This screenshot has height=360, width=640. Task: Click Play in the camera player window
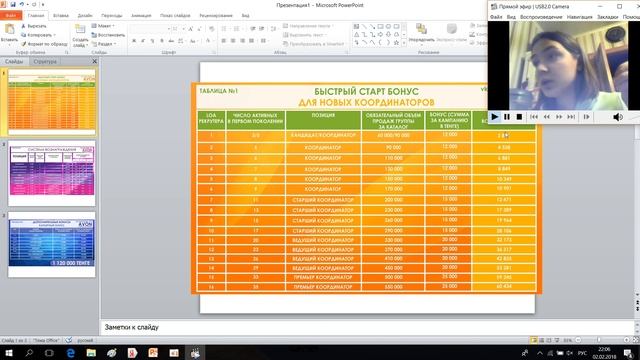495,117
